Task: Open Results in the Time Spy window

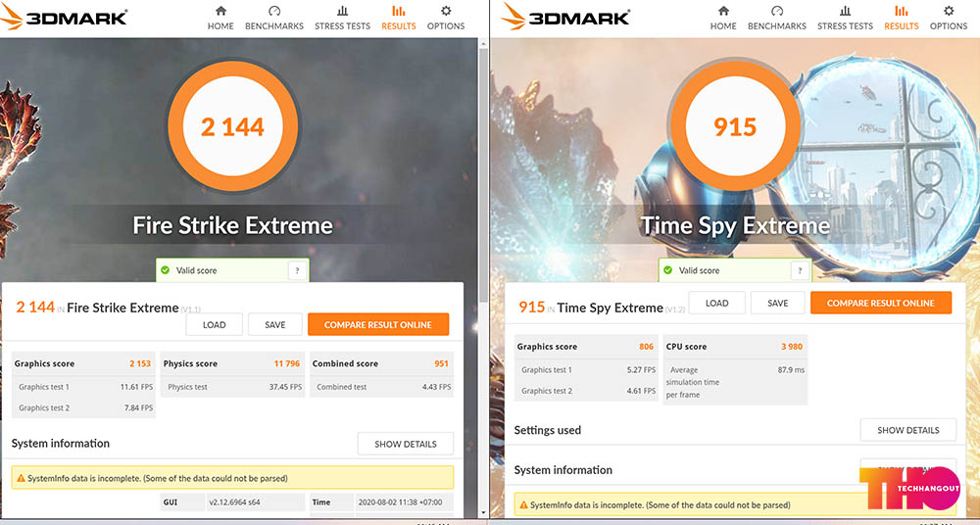Action: (902, 18)
